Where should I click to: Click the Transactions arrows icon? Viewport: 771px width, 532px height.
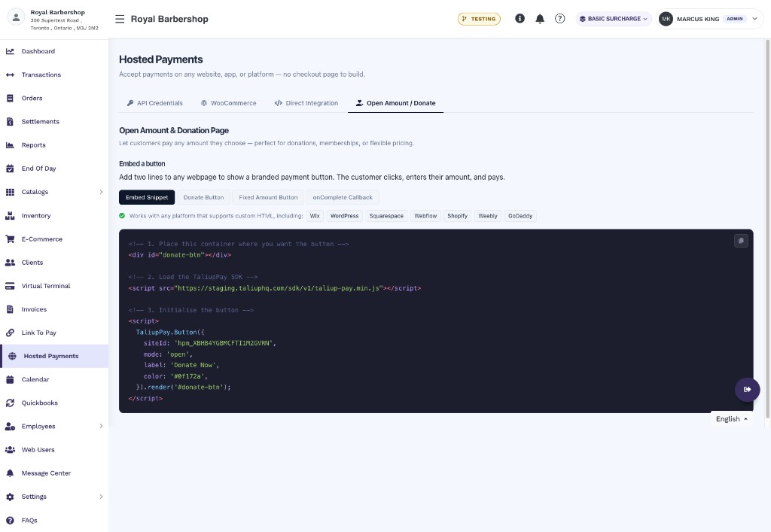(10, 74)
